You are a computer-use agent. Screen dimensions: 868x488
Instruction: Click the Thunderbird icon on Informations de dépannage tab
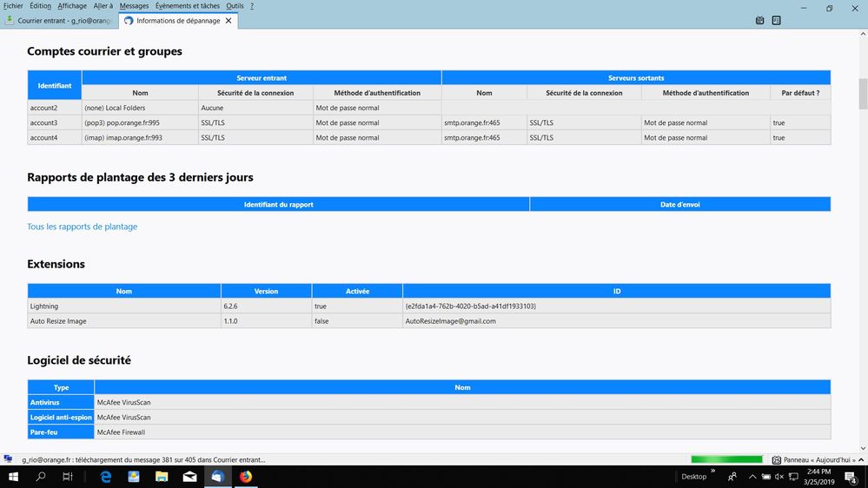point(129,21)
